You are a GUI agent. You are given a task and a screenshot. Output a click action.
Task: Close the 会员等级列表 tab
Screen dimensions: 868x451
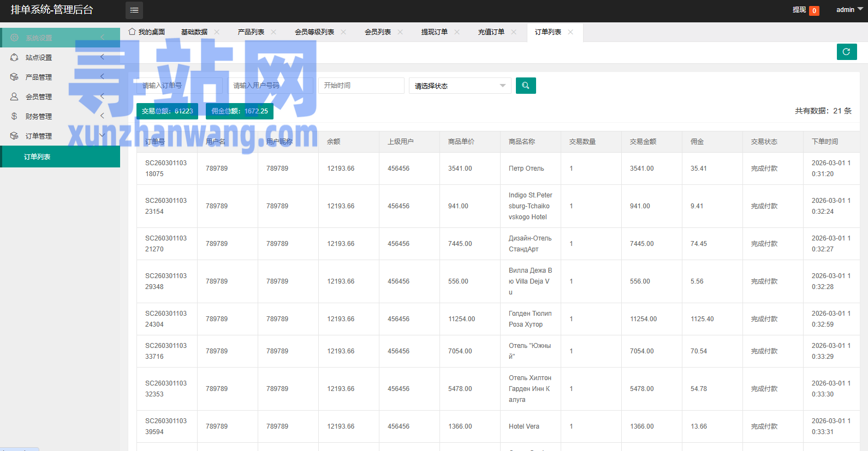pyautogui.click(x=343, y=32)
